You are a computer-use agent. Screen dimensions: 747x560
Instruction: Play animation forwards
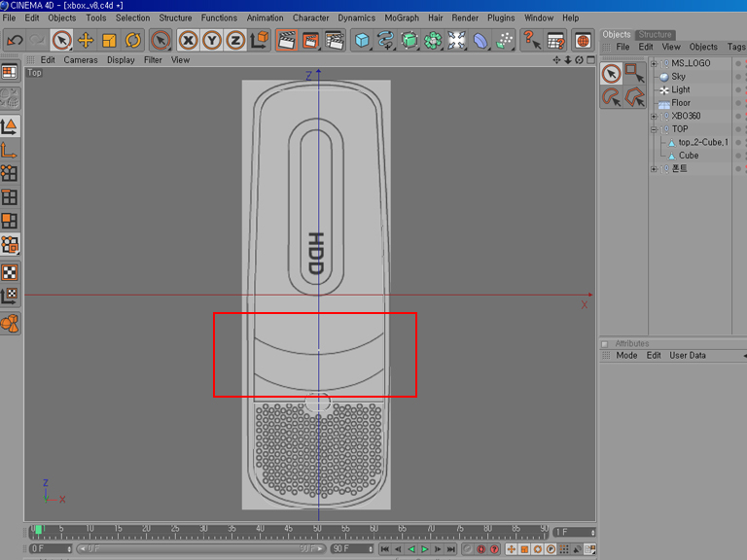[424, 549]
